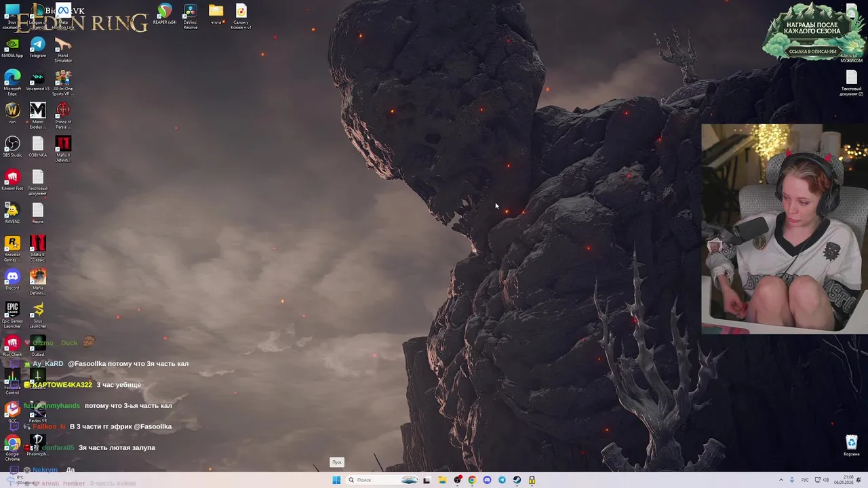Viewport: 868px width, 488px height.
Task: Launch the Prince of Persia shortcut
Action: (63, 116)
